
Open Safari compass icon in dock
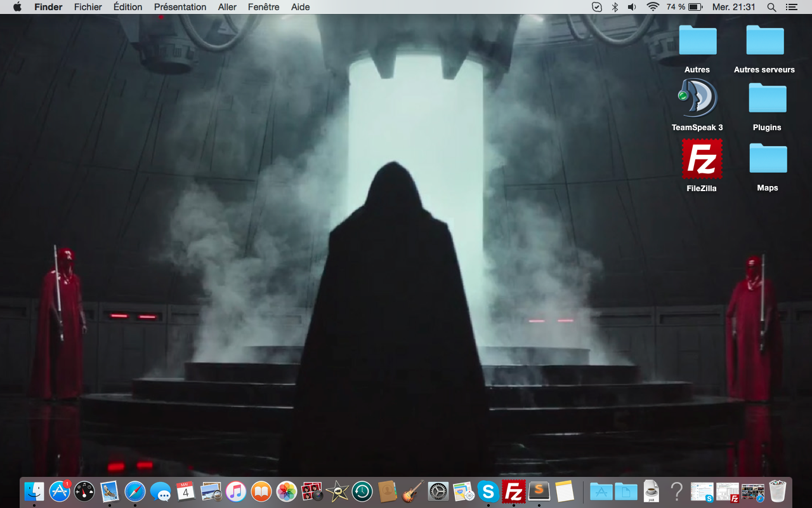(135, 491)
